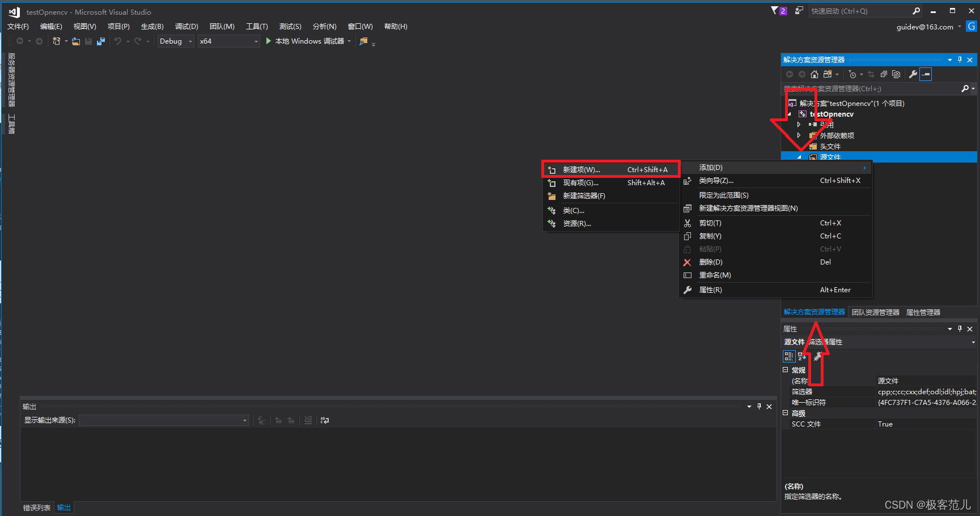Select 现有项(G)... from the add submenu

coord(610,183)
